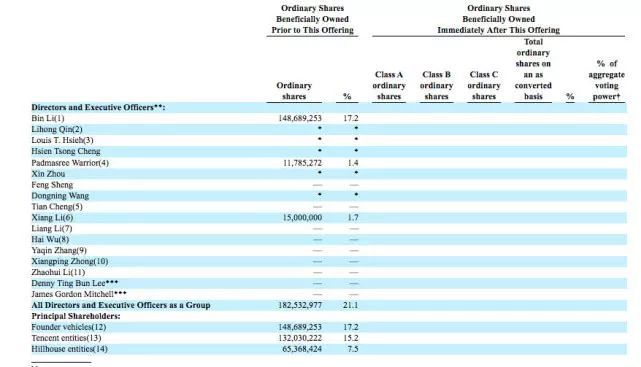Click the Principal Shareholders heading
Screen dimensions: 641x367
[76, 316]
